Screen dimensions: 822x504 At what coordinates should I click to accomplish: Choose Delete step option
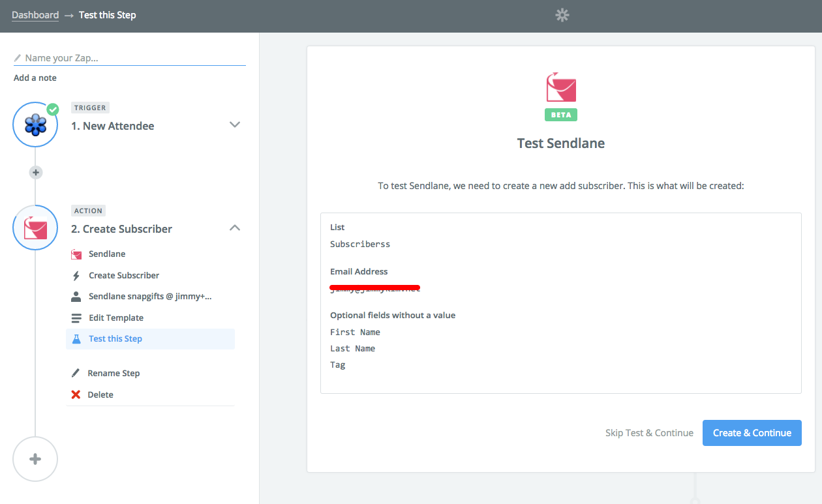(x=100, y=394)
